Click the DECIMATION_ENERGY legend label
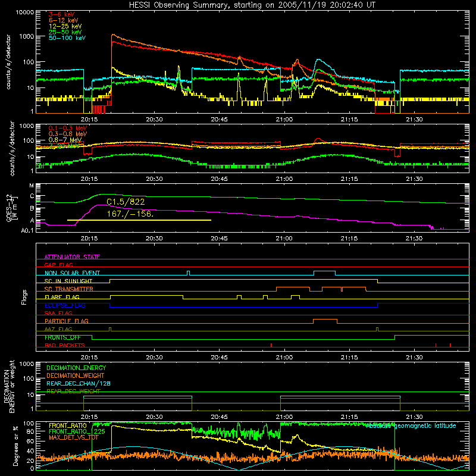Image resolution: width=476 pixels, height=476 pixels. pyautogui.click(x=76, y=368)
